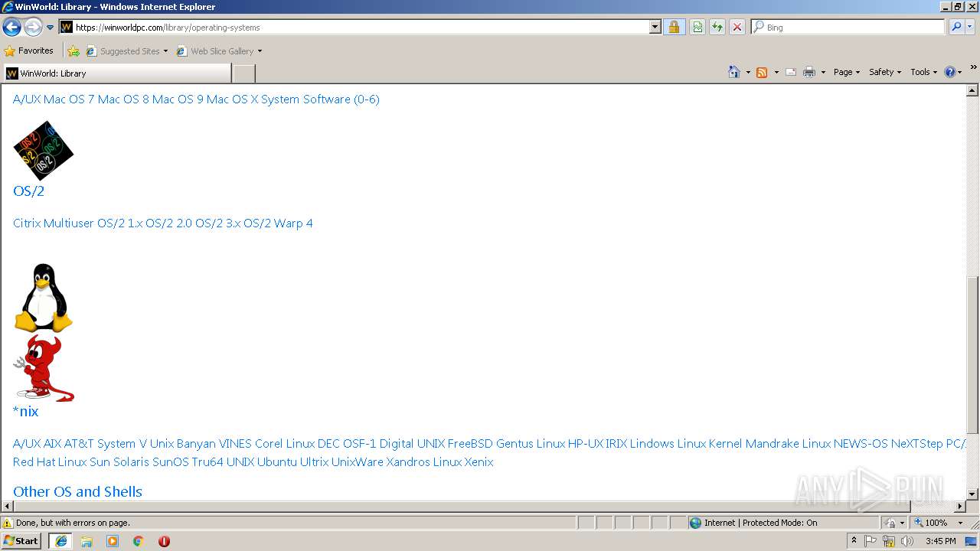Open the Xenix link

coord(479,462)
